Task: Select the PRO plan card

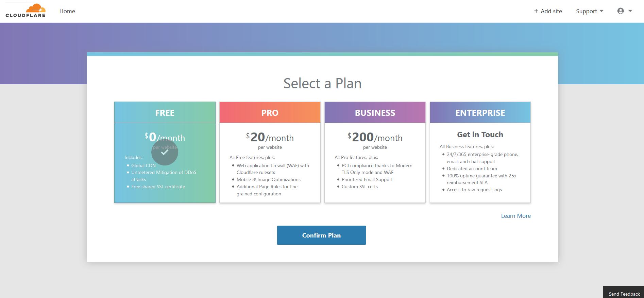Action: (270, 152)
